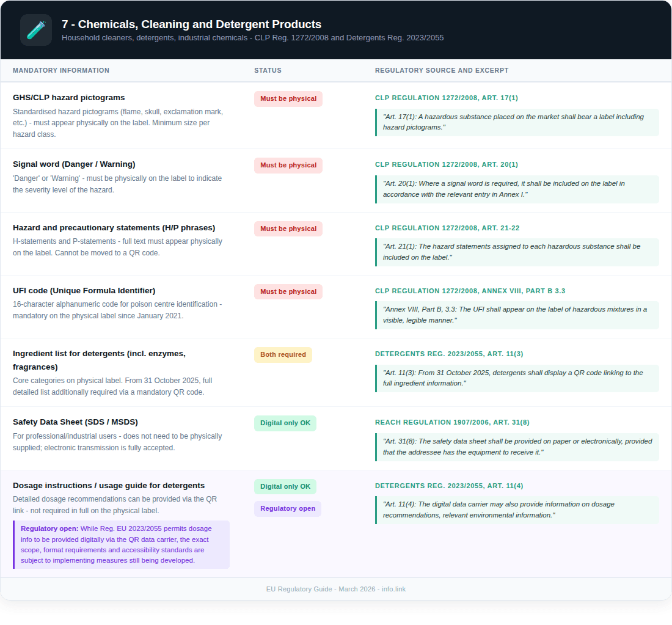The height and width of the screenshot is (625, 672).
Task: Click the test tube icon in header
Action: (x=36, y=30)
